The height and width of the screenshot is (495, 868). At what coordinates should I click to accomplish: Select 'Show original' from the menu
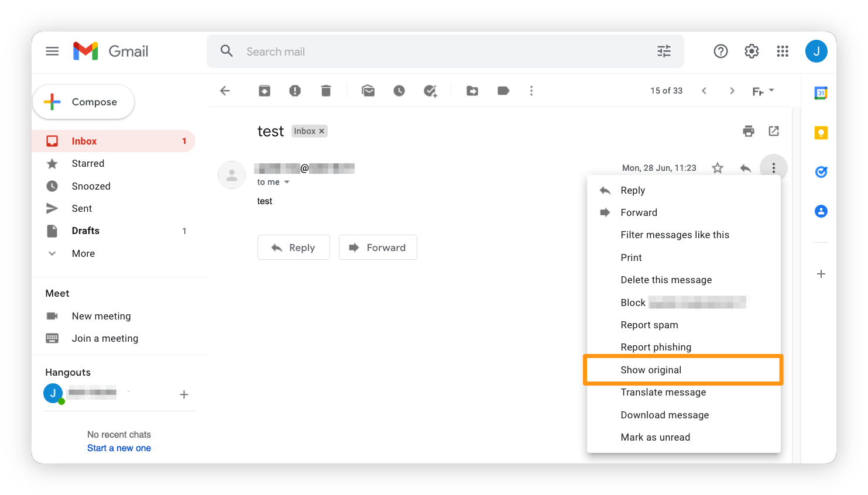(x=651, y=370)
